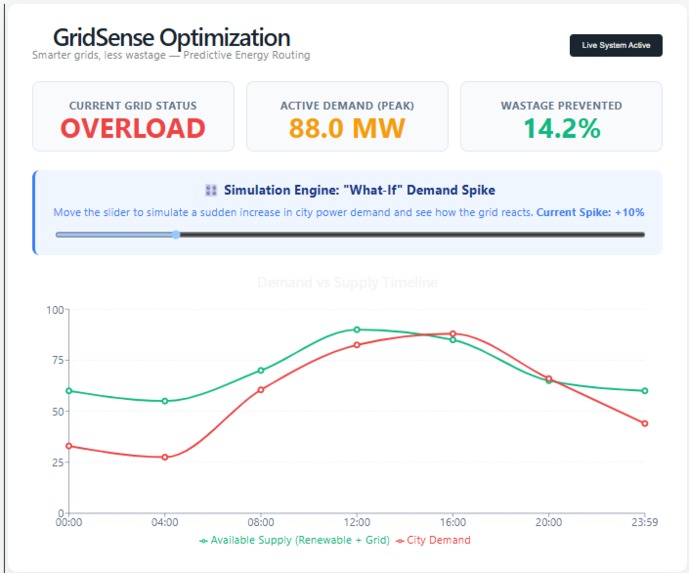Click the Live System Active button
Viewport: 689px width, 573px height.
tap(616, 45)
